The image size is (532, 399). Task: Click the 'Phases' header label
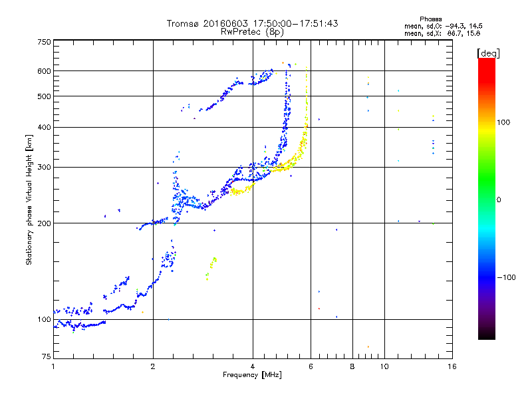(430, 19)
